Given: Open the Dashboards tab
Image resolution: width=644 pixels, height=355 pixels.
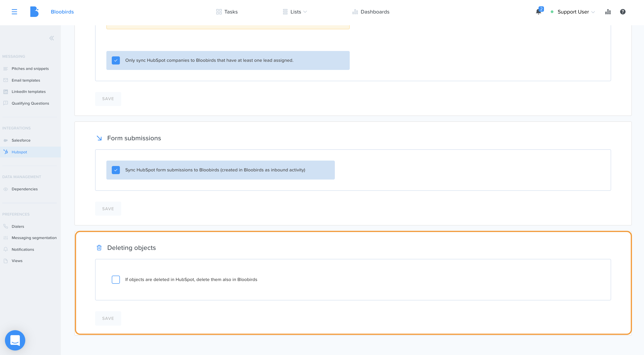Looking at the screenshot, I should tap(371, 12).
